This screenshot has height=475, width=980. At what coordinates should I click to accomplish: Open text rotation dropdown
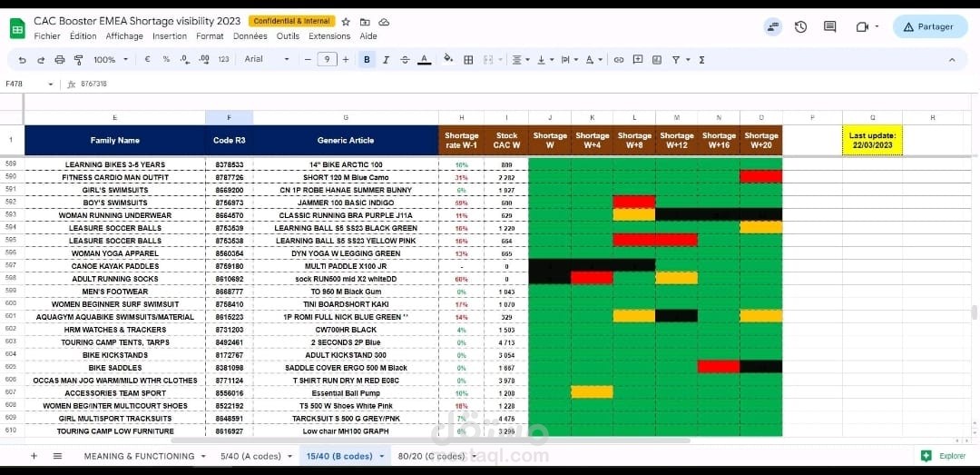593,59
